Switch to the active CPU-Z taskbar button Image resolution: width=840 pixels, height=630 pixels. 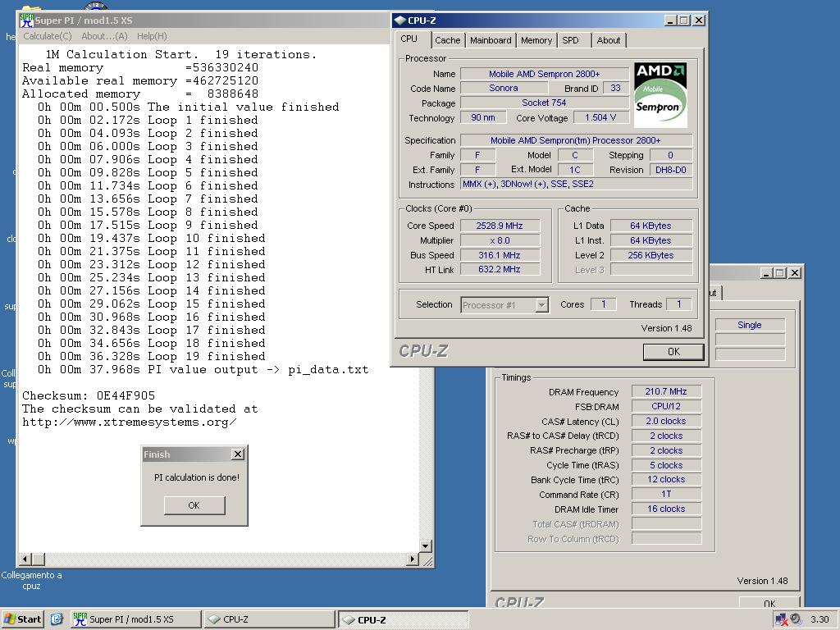click(x=404, y=619)
